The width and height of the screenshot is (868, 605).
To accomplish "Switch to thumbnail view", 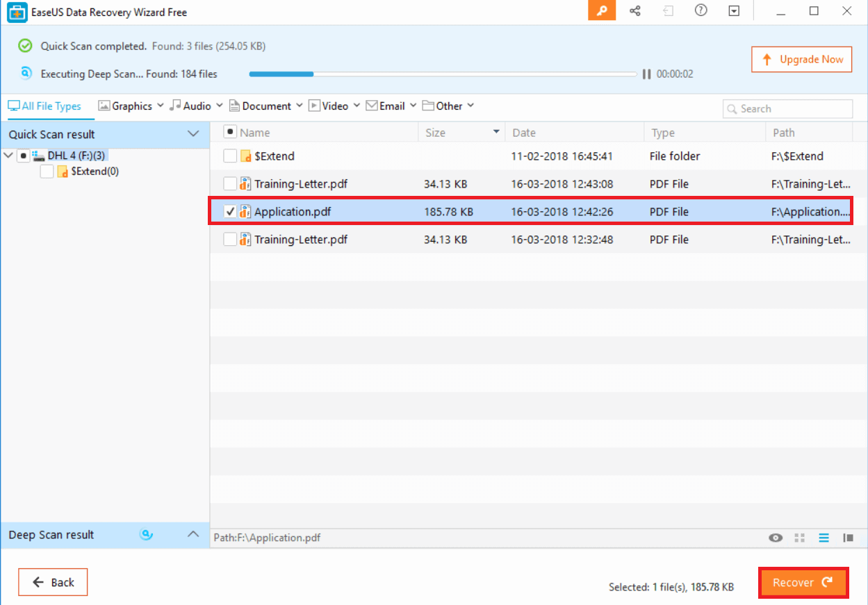I will 799,537.
